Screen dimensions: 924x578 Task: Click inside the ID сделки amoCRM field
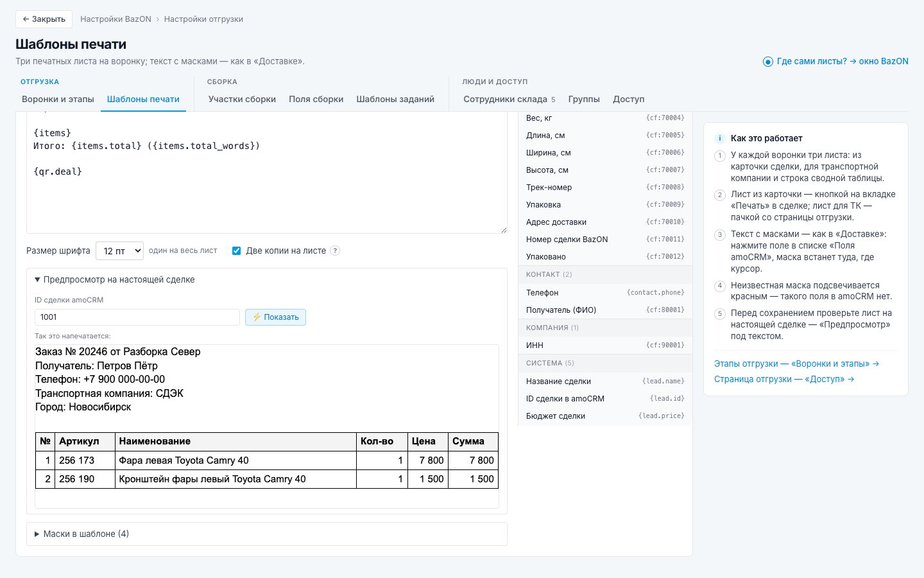(137, 317)
